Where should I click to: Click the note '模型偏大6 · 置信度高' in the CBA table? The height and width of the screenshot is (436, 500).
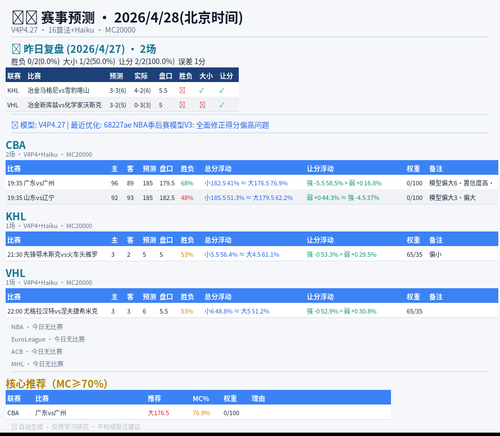click(x=460, y=183)
